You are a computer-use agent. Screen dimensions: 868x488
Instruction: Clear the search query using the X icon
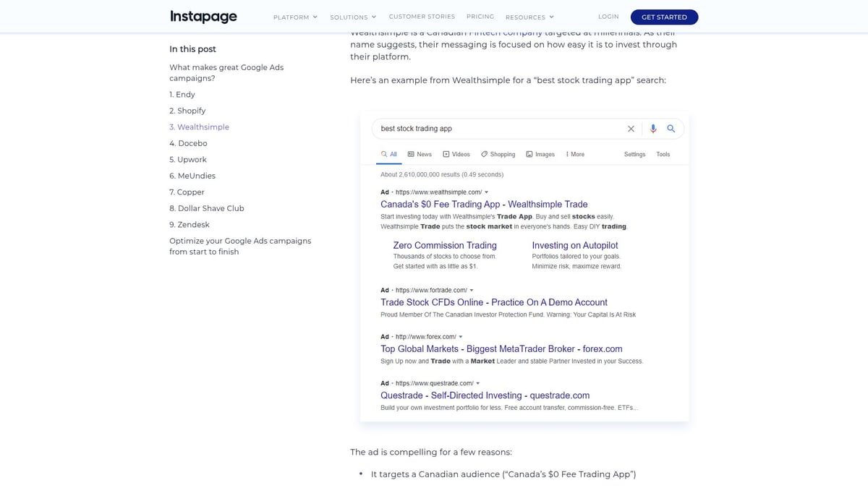click(x=631, y=128)
